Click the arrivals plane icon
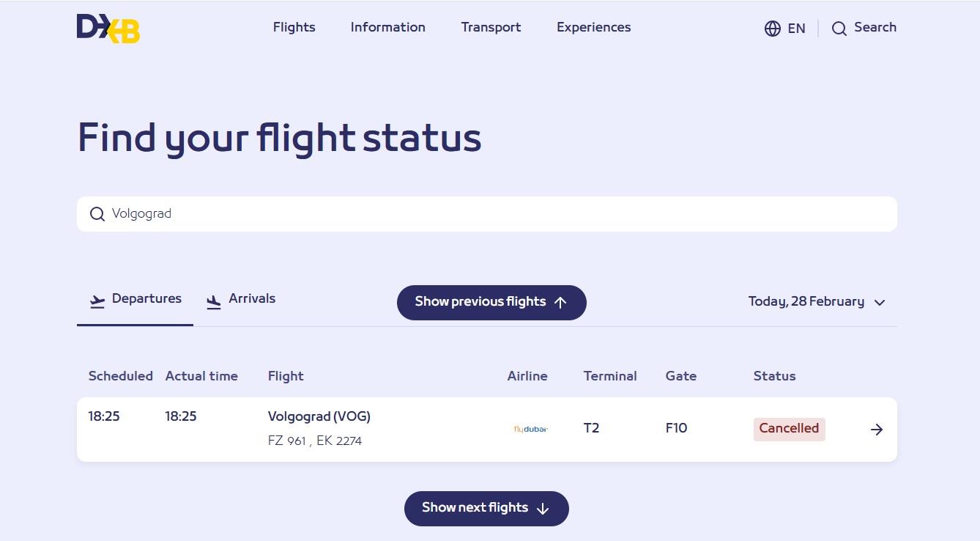This screenshot has height=541, width=980. 214,301
